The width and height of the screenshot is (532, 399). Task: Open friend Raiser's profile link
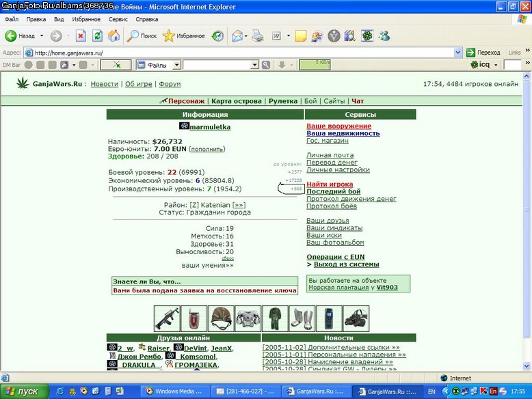tap(158, 348)
